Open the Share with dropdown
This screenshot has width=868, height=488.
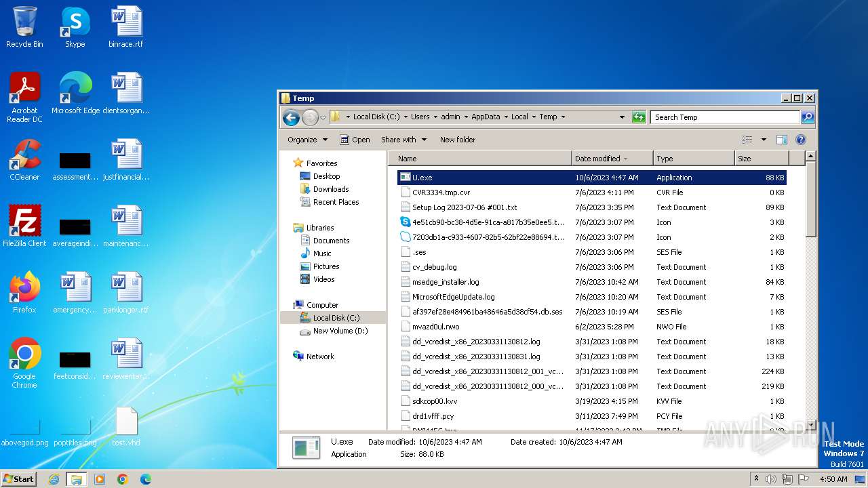pos(403,140)
